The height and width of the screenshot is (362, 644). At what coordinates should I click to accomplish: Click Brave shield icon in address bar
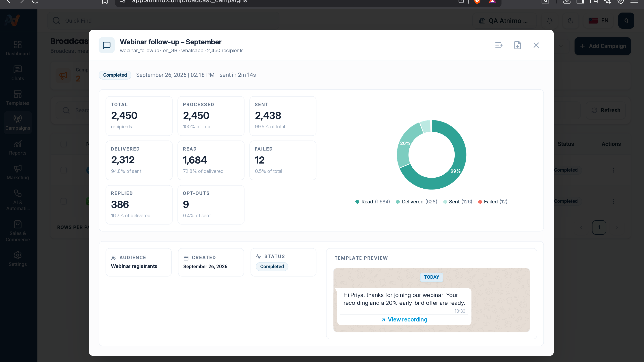(477, 1)
